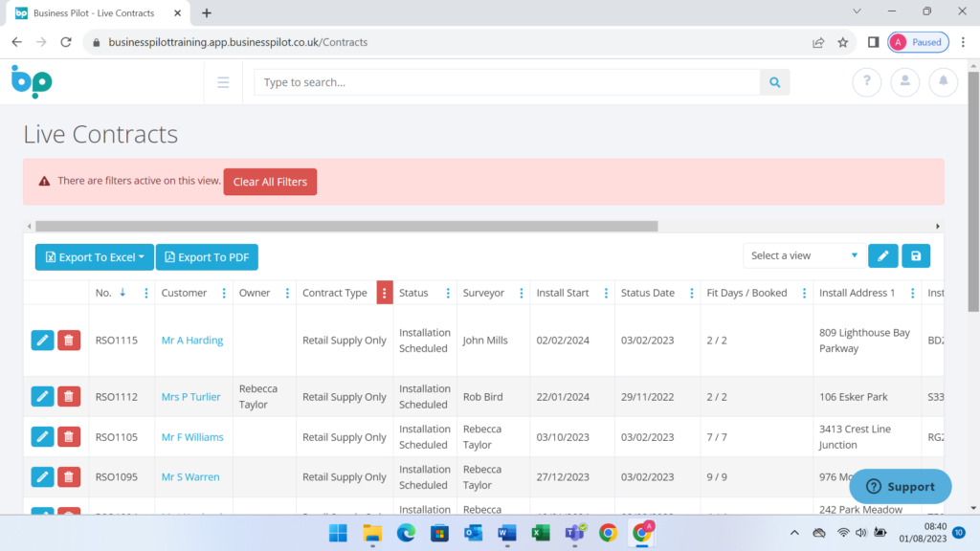
Task: Open the notifications bell icon
Action: tap(943, 82)
